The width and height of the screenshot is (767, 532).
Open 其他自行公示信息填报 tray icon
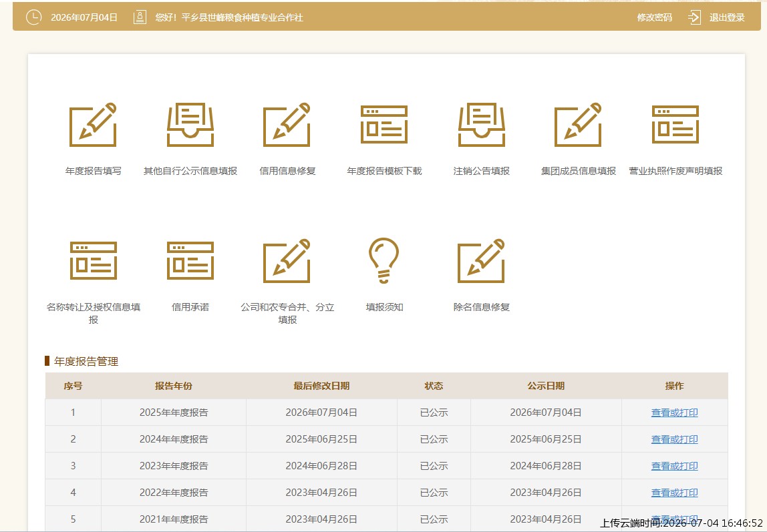[190, 125]
